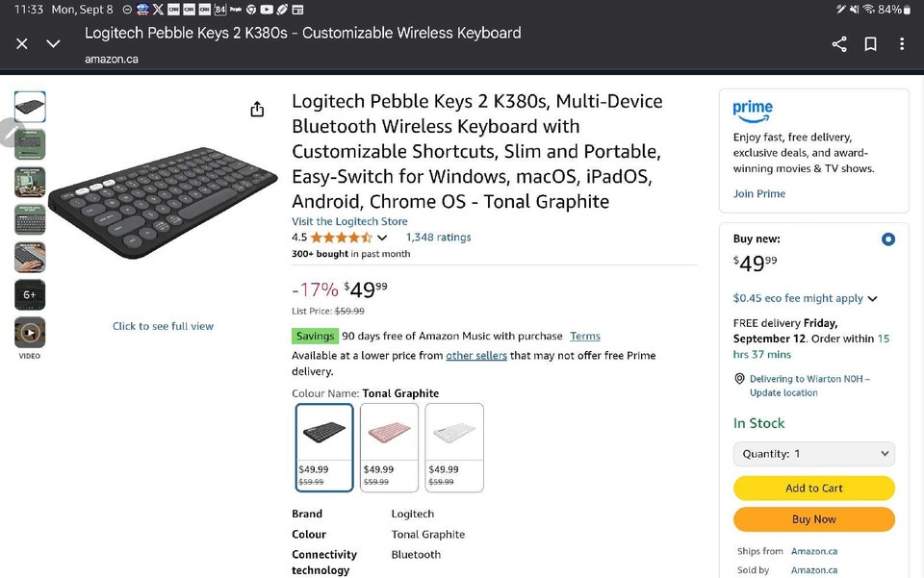Tap the Buy Now button
Screen dimensions: 924x578
coord(813,519)
